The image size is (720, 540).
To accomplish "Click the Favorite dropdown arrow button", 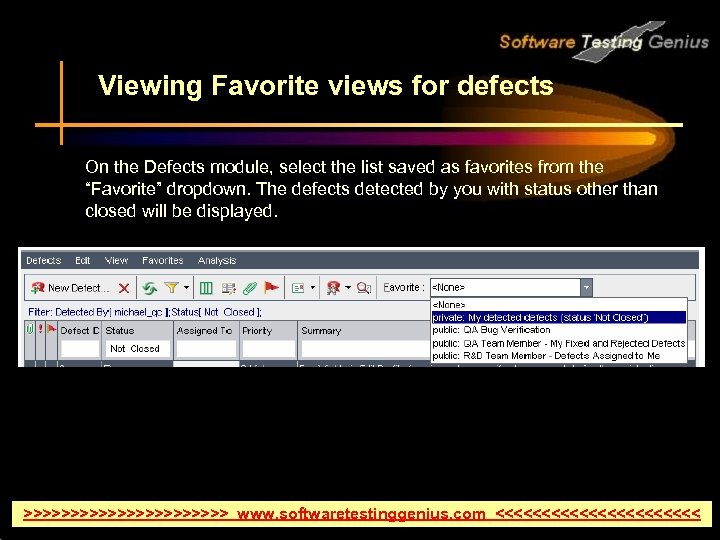I will [x=586, y=287].
